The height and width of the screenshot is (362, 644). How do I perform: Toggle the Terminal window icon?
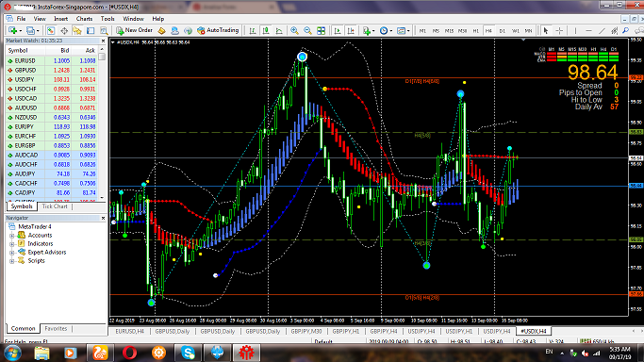(x=91, y=30)
